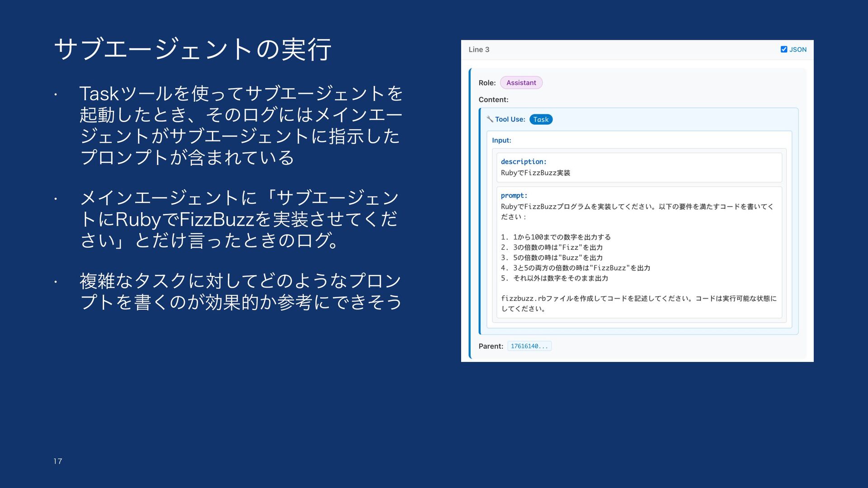Click the bullet beginning メインエージェントに
868x488 pixels.
click(x=240, y=219)
